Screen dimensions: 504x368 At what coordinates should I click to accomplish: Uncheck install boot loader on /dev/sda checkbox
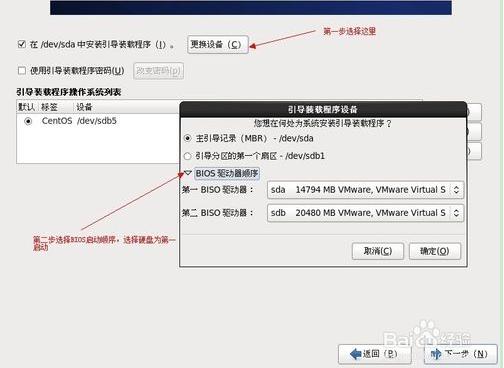[22, 44]
